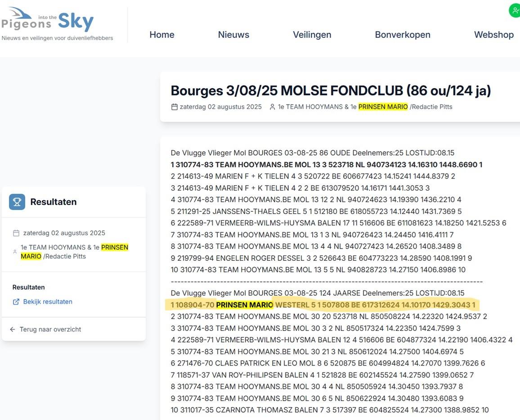Viewport: 520px width, 420px height.
Task: Select the Bourges 3/08/25 article title
Action: click(x=331, y=90)
